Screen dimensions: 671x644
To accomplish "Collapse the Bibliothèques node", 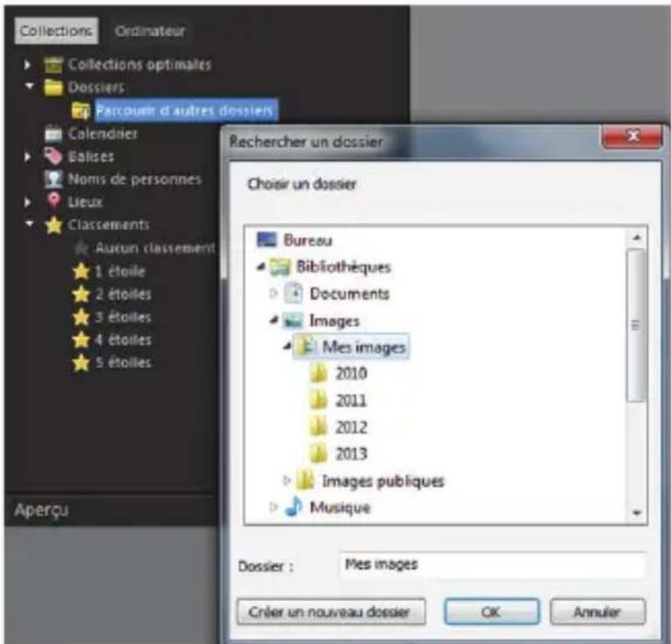I will coord(261,267).
